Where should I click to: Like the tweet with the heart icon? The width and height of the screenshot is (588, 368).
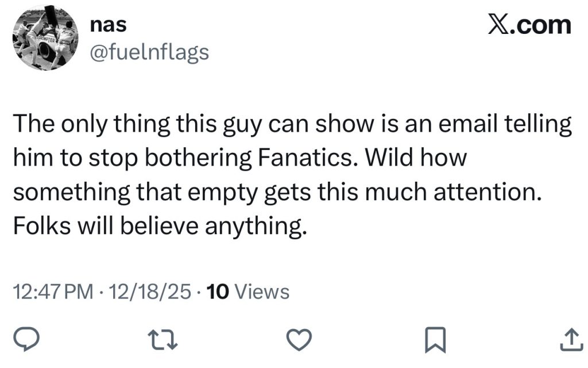[300, 341]
